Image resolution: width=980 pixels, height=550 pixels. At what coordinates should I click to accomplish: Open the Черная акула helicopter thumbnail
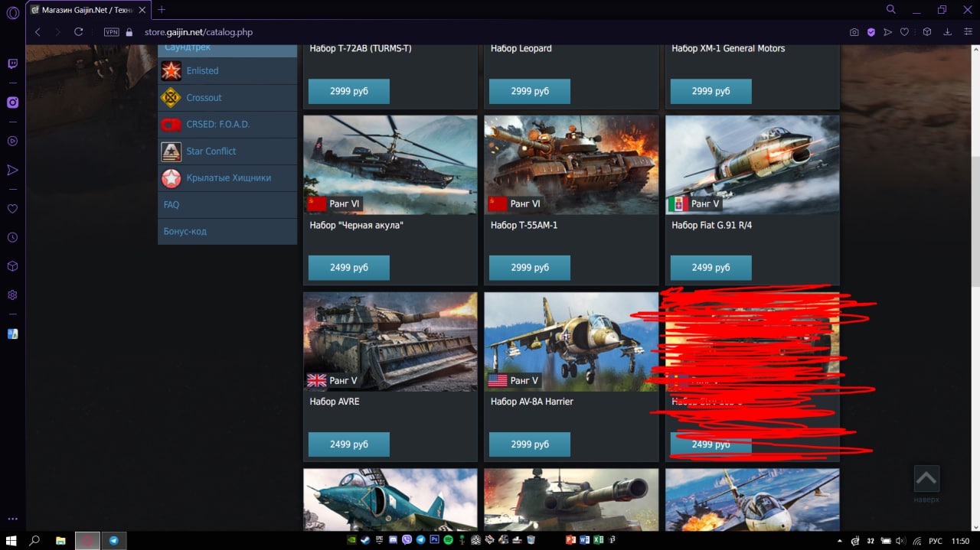click(x=390, y=165)
